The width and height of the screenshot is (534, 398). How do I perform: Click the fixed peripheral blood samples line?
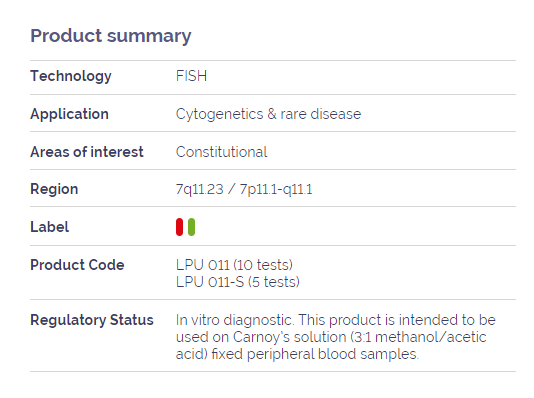pyautogui.click(x=297, y=354)
